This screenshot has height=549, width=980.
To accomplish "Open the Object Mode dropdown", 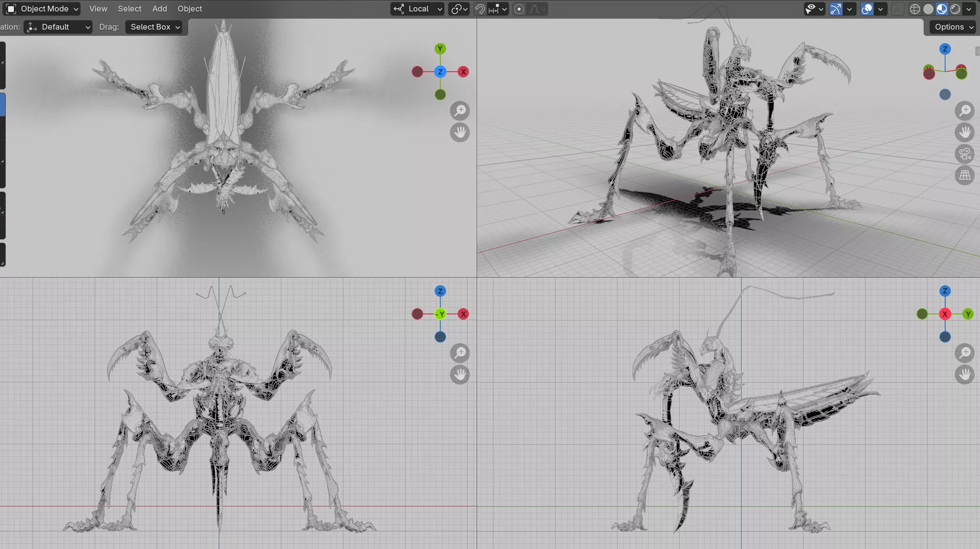I will (44, 9).
